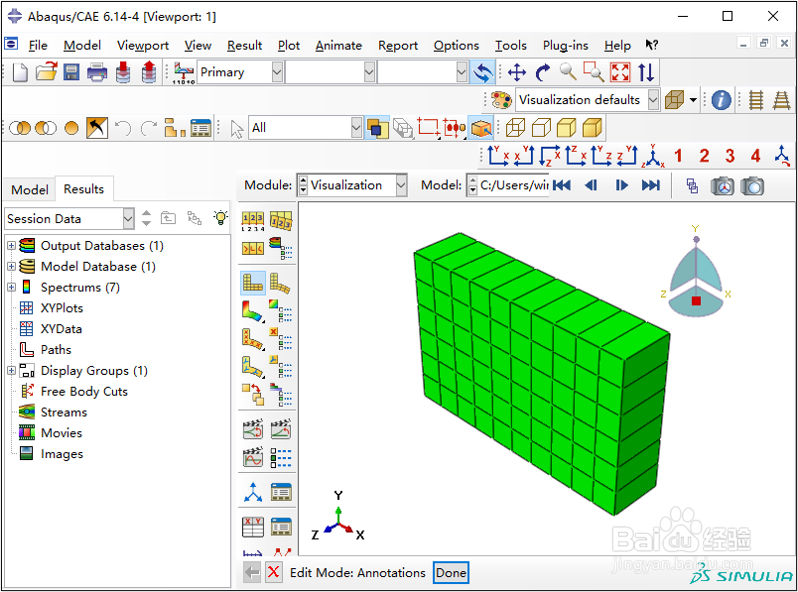This screenshot has height=592, width=798.
Task: Open the File menu
Action: point(38,45)
